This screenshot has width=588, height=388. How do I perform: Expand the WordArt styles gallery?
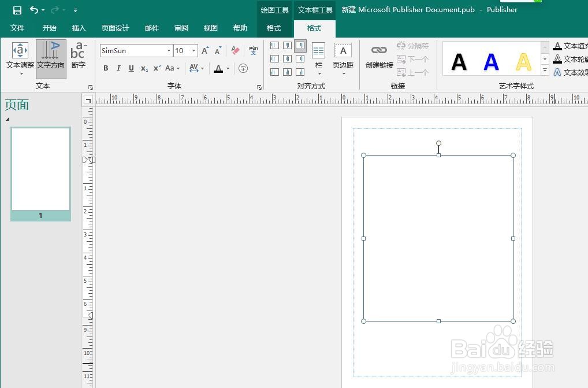tap(545, 70)
